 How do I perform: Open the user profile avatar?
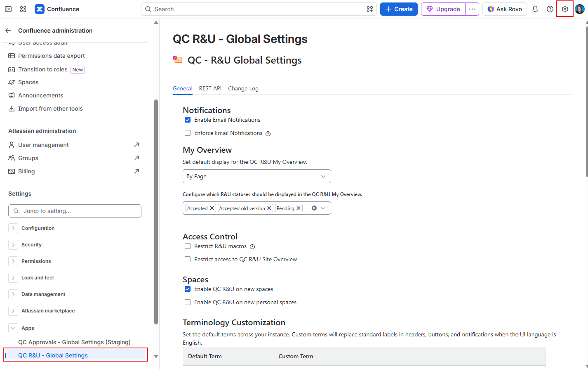(x=580, y=9)
